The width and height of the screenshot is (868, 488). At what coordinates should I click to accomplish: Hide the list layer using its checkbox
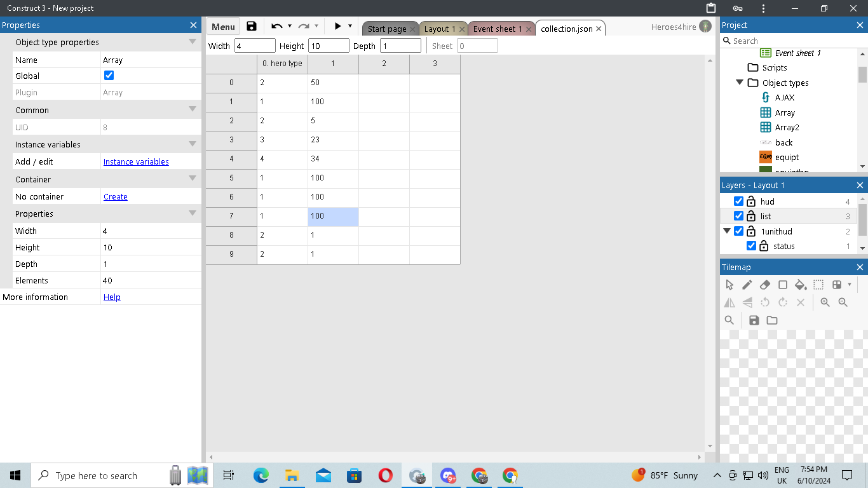tap(738, 216)
